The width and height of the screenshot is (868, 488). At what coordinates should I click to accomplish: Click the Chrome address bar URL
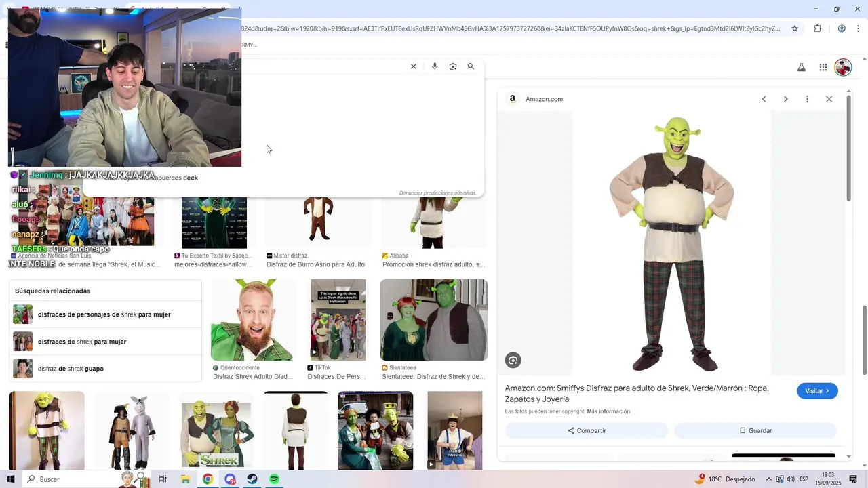coord(512,28)
